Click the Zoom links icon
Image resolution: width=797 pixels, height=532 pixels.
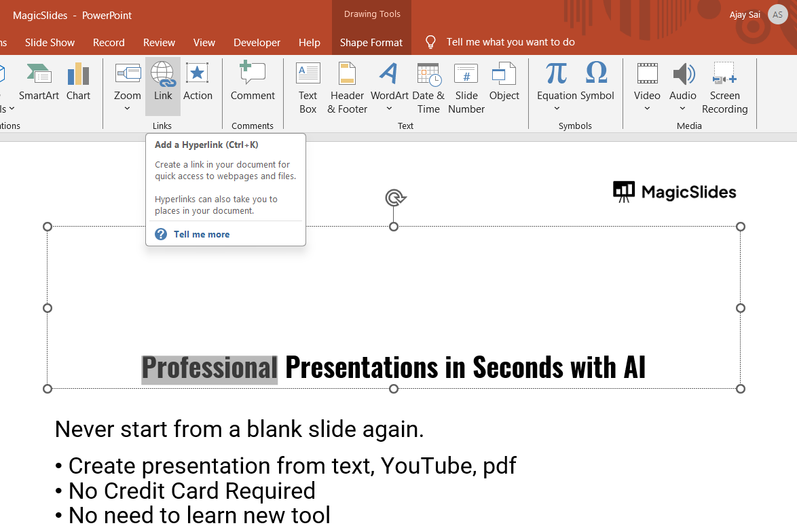point(128,74)
